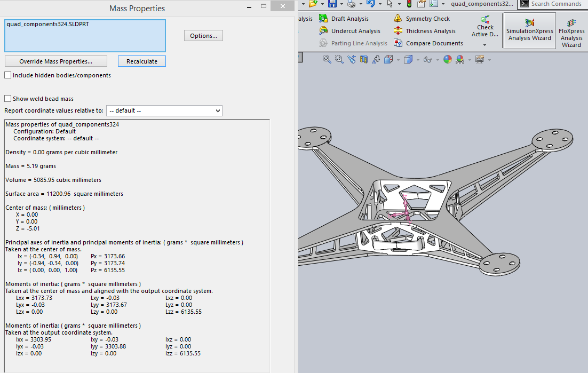Click the View Settings monitor icon
588x373 pixels.
[480, 59]
